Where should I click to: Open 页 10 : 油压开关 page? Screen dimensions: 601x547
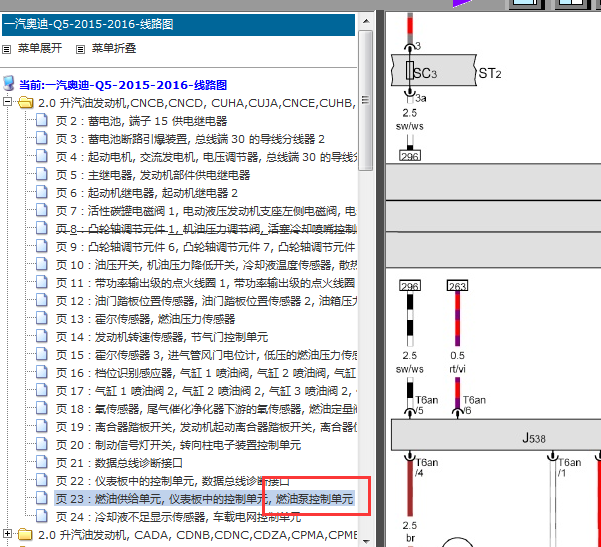click(206, 265)
